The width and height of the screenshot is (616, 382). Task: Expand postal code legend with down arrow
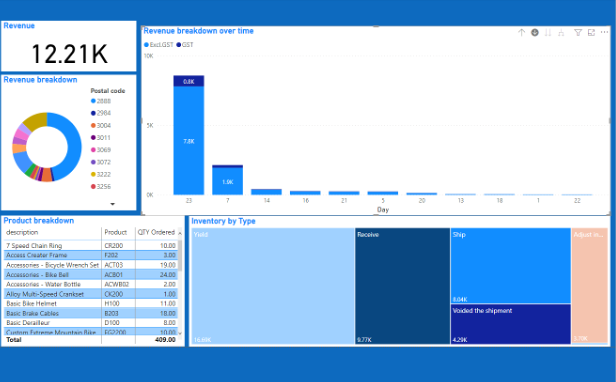coord(112,204)
